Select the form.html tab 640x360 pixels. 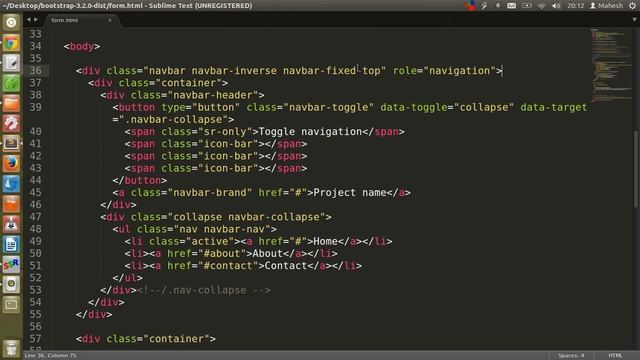click(81, 20)
